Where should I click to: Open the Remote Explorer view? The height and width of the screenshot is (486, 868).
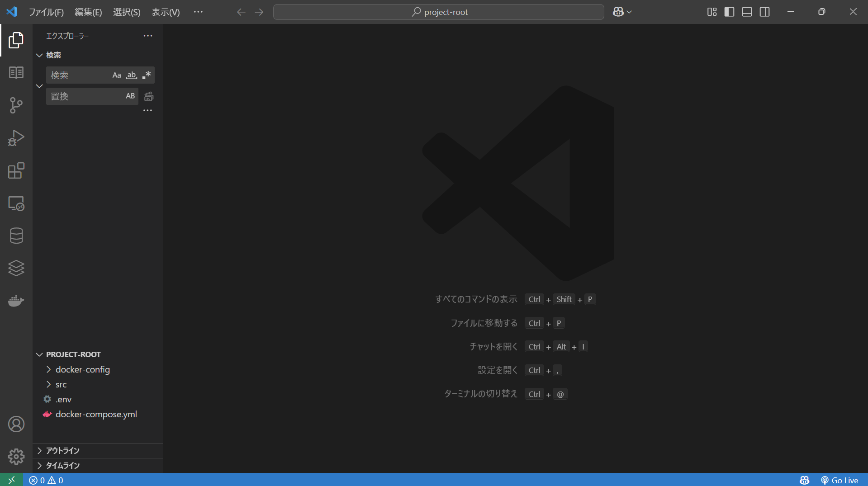pyautogui.click(x=16, y=203)
